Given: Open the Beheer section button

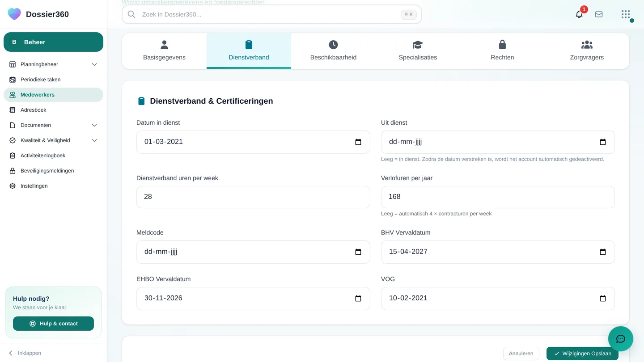Looking at the screenshot, I should [x=53, y=42].
